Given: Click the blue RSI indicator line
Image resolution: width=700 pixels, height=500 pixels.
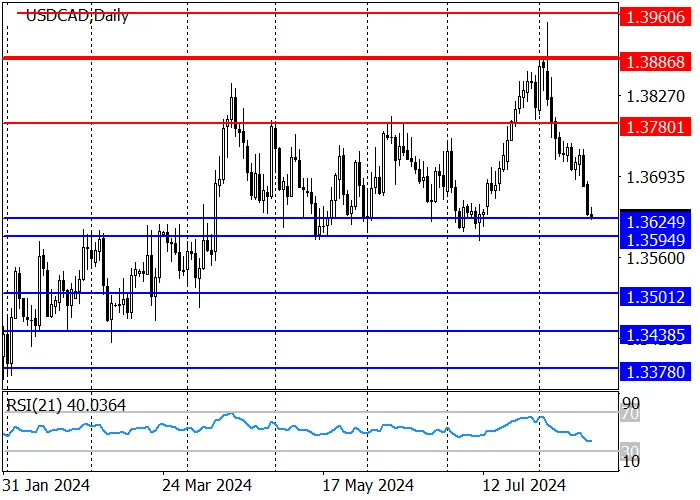Looking at the screenshot, I should pyautogui.click(x=297, y=429).
